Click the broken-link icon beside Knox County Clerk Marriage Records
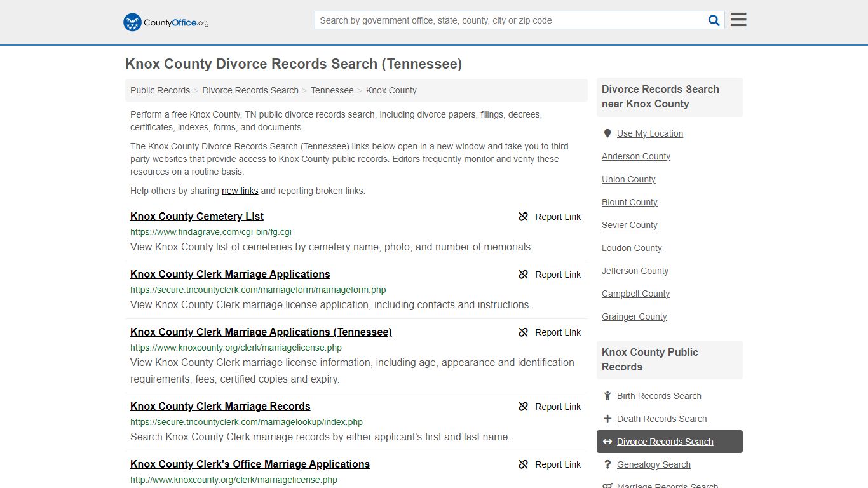The image size is (868, 488). pyautogui.click(x=524, y=407)
